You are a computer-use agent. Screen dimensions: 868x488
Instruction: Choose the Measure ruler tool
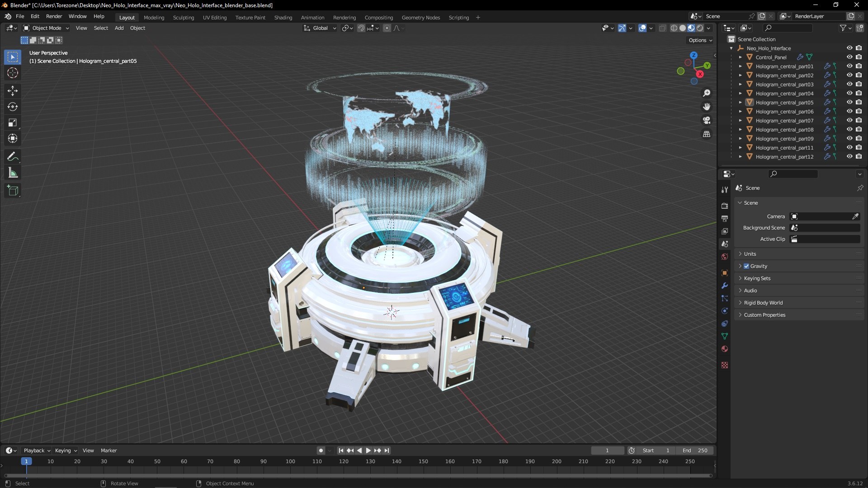(x=13, y=173)
